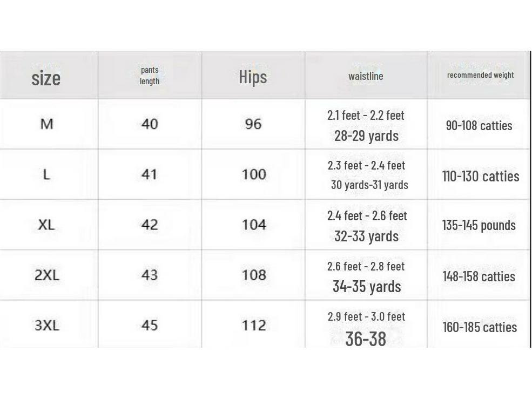Click the 'XL' size cell

[46, 225]
